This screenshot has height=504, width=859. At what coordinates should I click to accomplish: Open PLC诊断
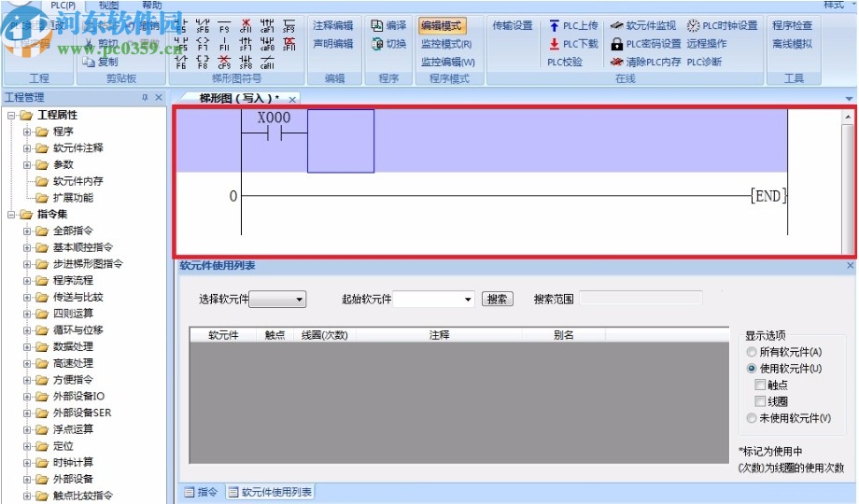click(x=704, y=62)
